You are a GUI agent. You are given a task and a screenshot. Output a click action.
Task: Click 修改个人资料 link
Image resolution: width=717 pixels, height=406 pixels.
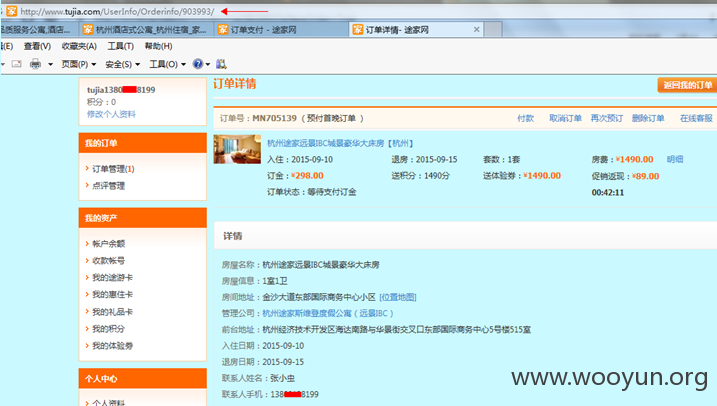tap(111, 114)
